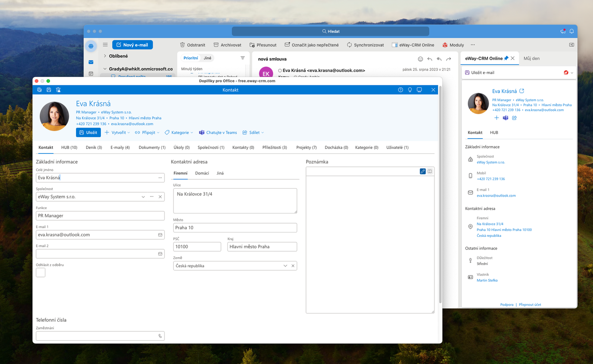The width and height of the screenshot is (593, 364).
Task: Open the E-maily (4) tab
Action: point(120,148)
